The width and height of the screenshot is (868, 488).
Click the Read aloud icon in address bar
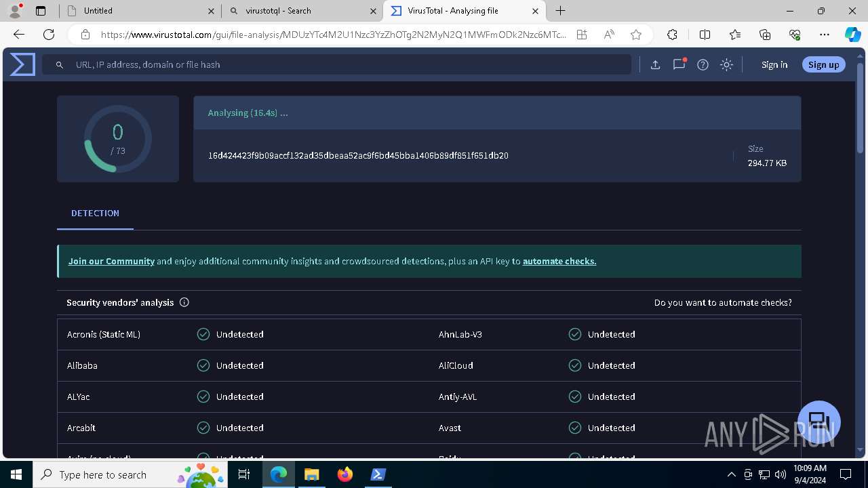pos(609,35)
